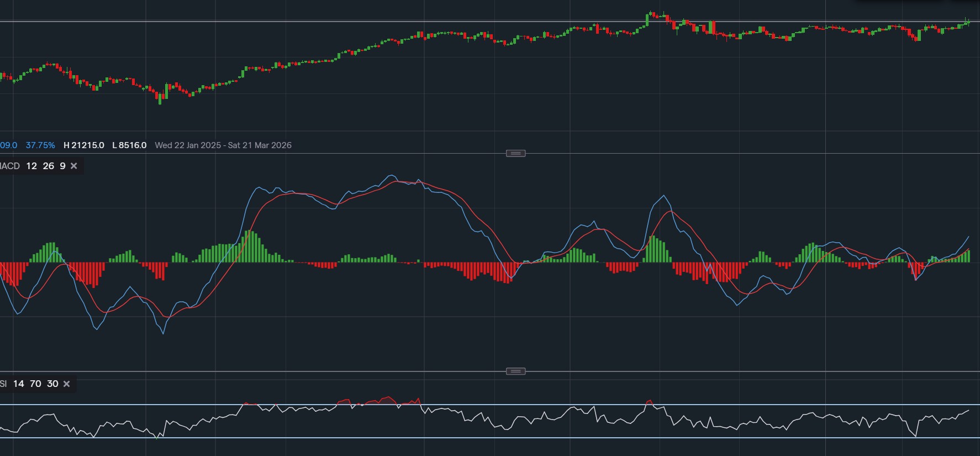This screenshot has height=456, width=980.
Task: Select the MACD signal period value 9
Action: [x=62, y=166]
